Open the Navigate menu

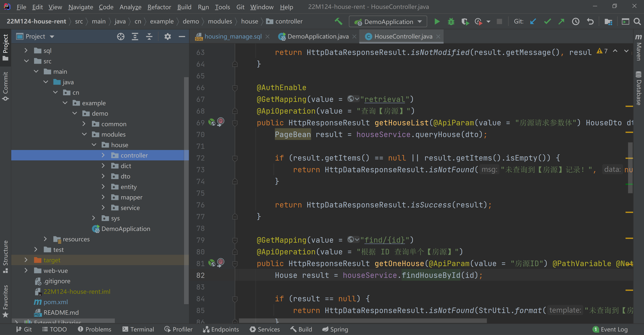(80, 7)
